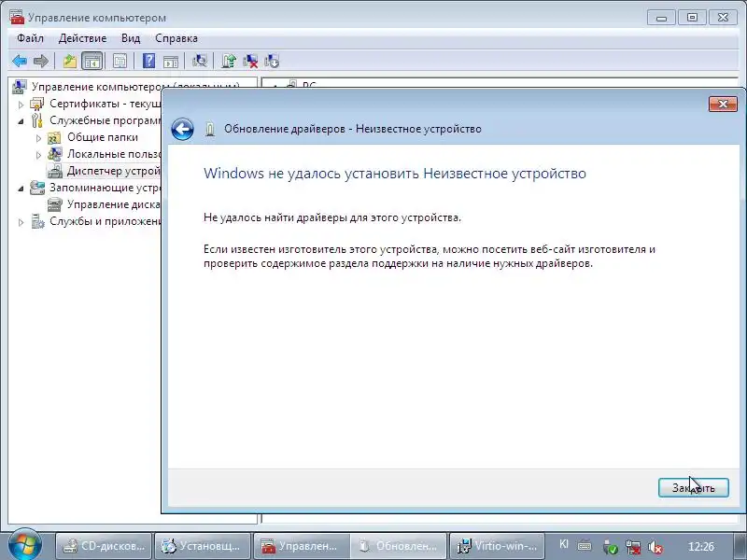Switch to Обновлен... taskbar button
The height and width of the screenshot is (560, 747).
400,546
